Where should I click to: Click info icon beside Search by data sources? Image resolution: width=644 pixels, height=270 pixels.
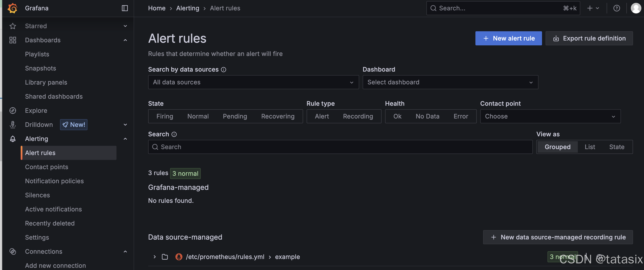coord(224,70)
